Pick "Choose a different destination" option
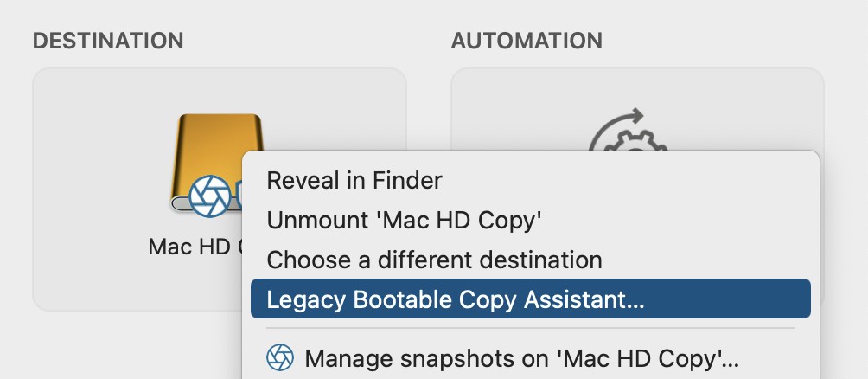868x379 pixels. [x=434, y=259]
